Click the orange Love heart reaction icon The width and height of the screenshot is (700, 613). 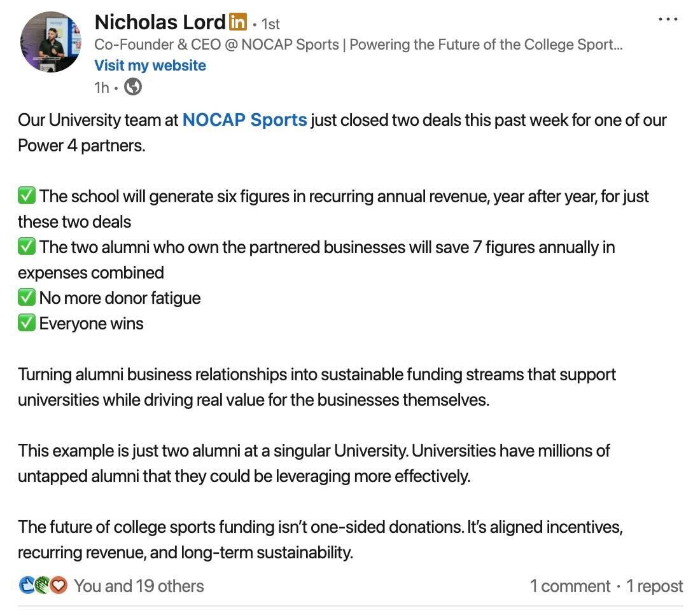click(59, 586)
